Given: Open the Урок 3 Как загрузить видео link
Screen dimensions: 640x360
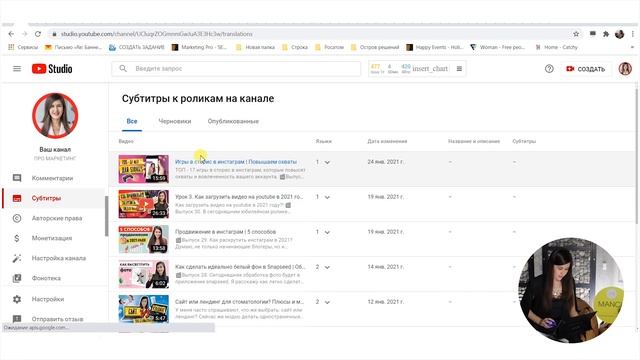Looking at the screenshot, I should click(239, 197).
